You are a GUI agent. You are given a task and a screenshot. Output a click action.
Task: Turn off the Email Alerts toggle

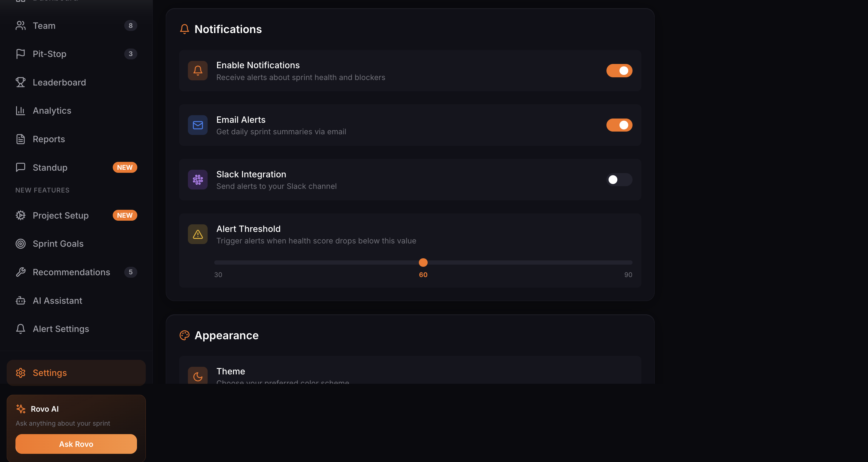(x=619, y=125)
